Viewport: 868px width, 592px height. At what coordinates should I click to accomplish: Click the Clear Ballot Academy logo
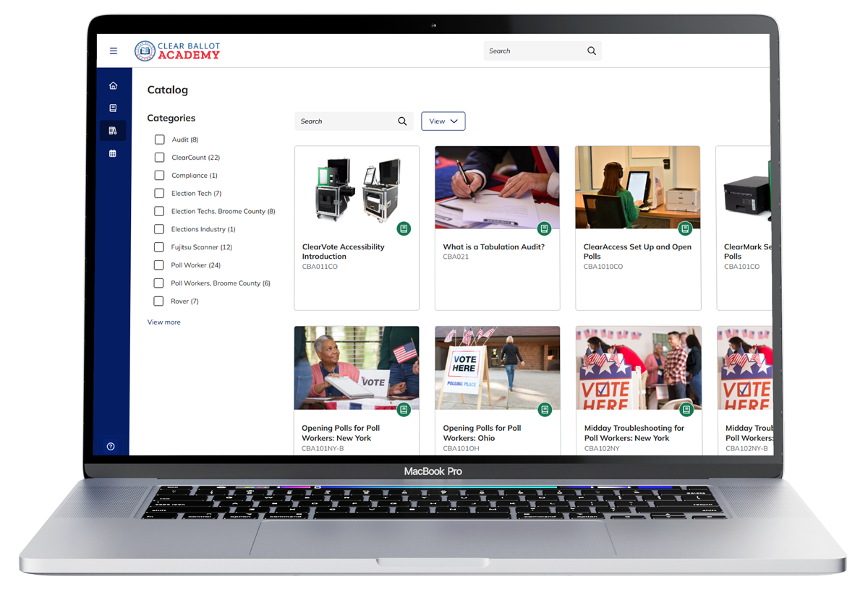(177, 51)
